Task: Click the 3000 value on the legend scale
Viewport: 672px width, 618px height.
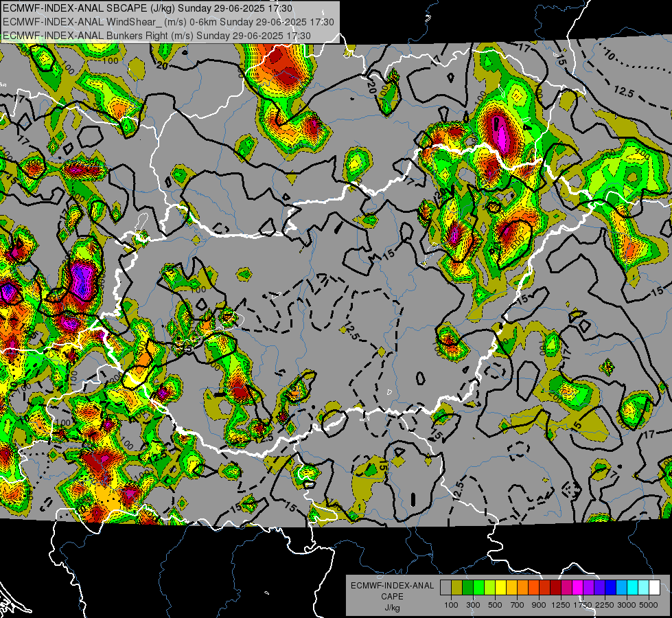Action: pos(627,605)
